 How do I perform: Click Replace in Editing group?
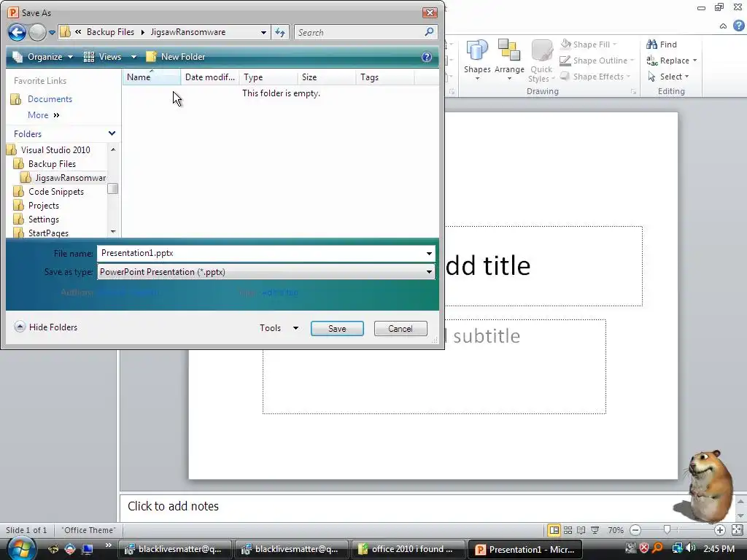(671, 61)
